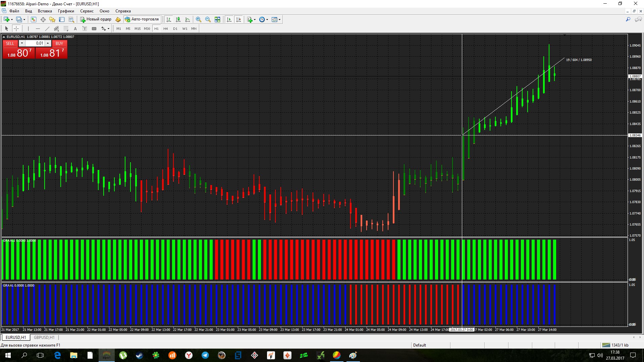Select the cursor arrow tool
Screen dimensions: 644x362
pos(6,29)
